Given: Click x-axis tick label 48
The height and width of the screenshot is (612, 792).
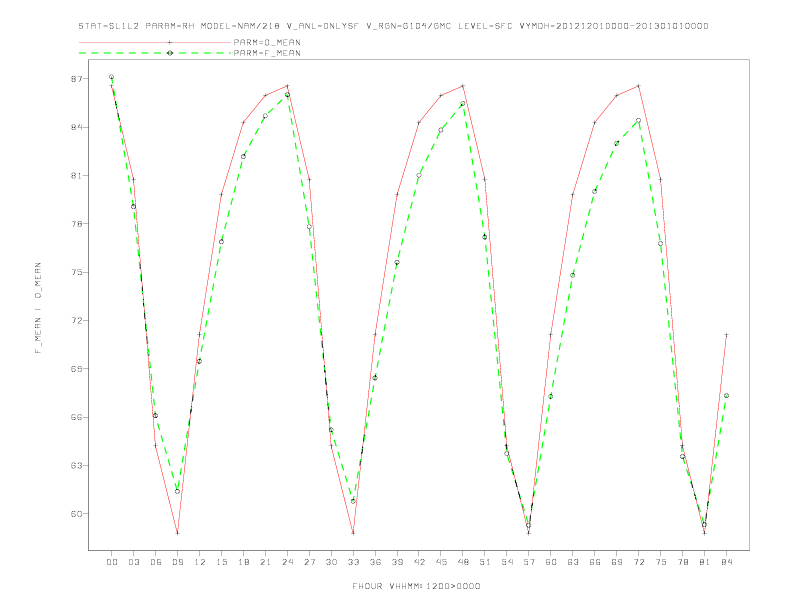Looking at the screenshot, I should point(463,562).
